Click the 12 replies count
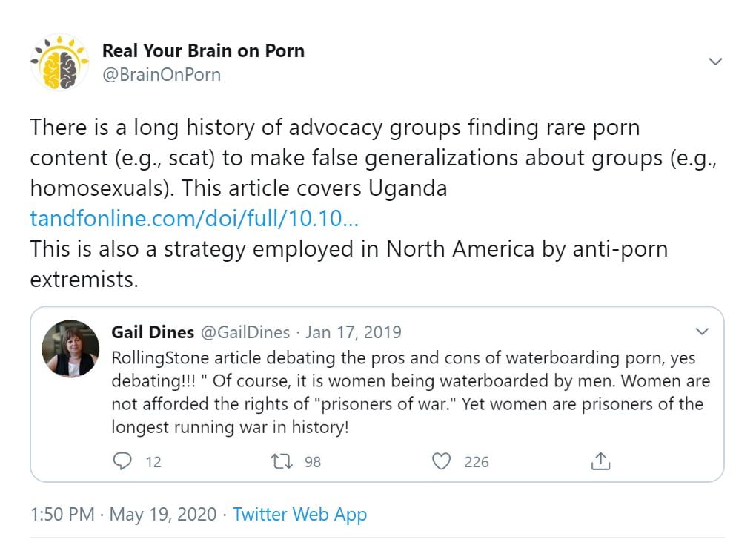756x554 pixels. 153,462
